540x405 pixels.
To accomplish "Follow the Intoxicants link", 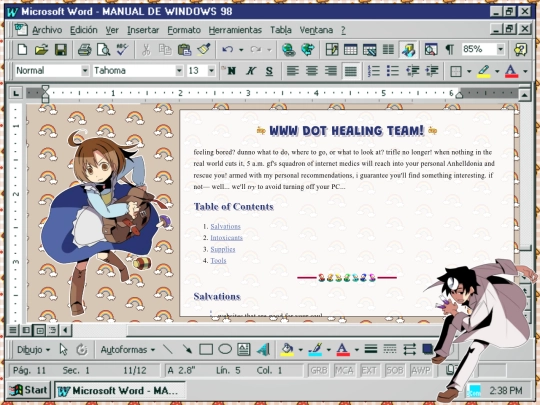I will pos(227,238).
